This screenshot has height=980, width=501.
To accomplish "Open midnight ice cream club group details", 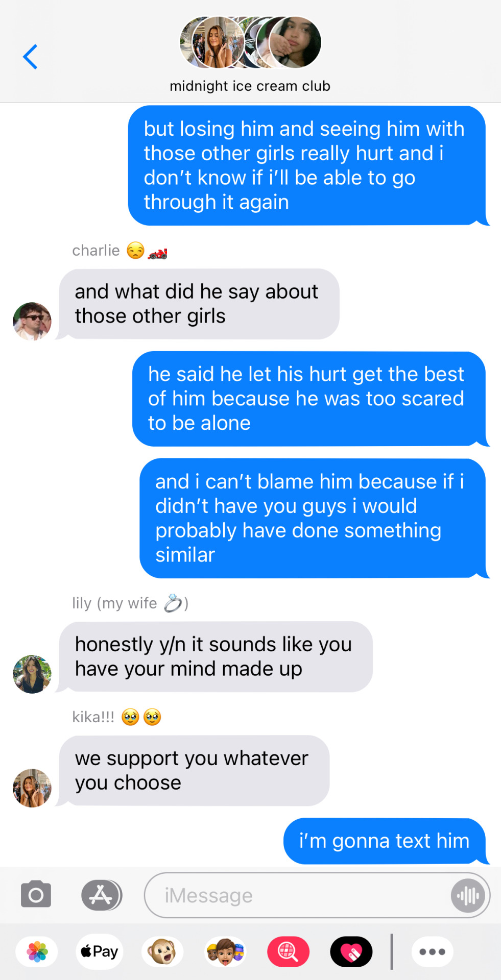I will [250, 86].
